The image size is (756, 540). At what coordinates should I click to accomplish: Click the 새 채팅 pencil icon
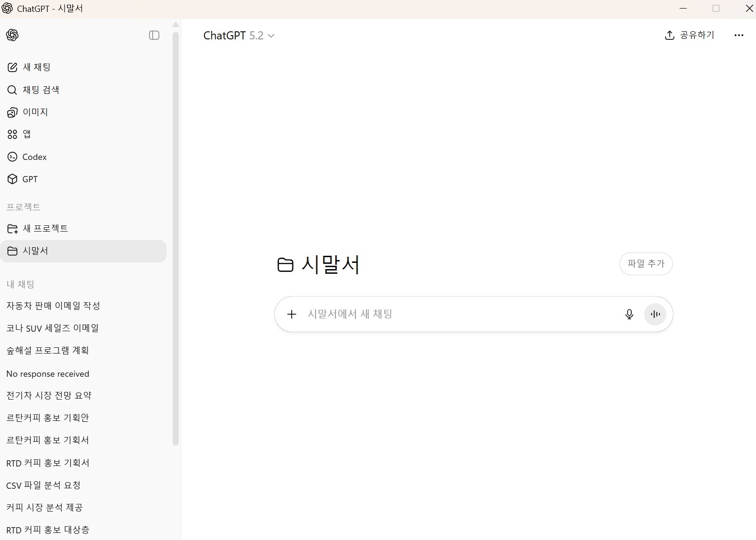click(12, 67)
